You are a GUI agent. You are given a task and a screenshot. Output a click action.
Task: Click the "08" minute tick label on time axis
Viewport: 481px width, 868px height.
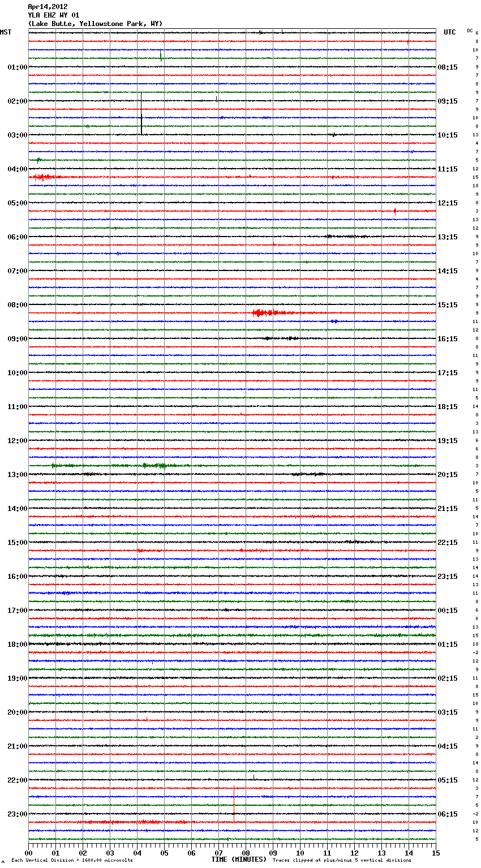[x=246, y=853]
